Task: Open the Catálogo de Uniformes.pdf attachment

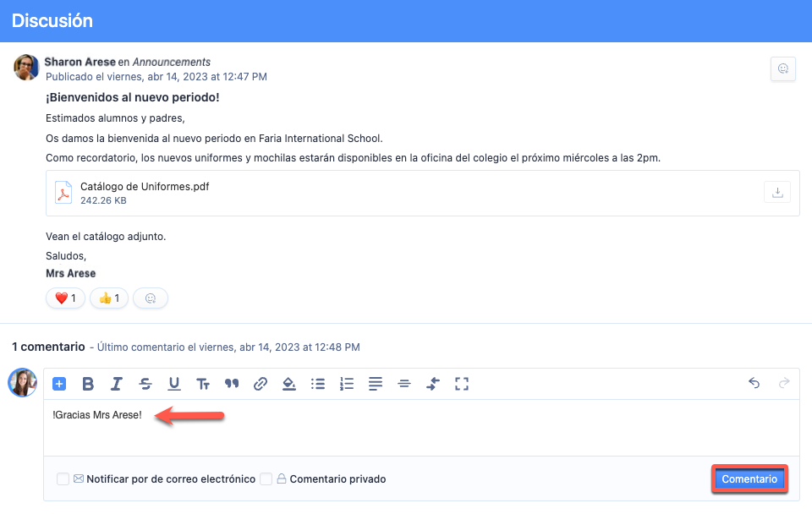Action: [x=144, y=187]
